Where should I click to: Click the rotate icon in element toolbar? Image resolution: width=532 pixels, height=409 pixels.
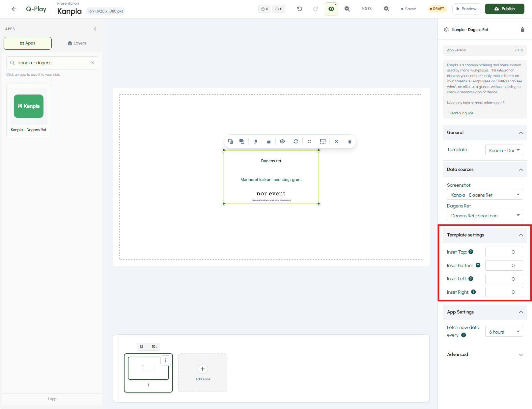309,141
